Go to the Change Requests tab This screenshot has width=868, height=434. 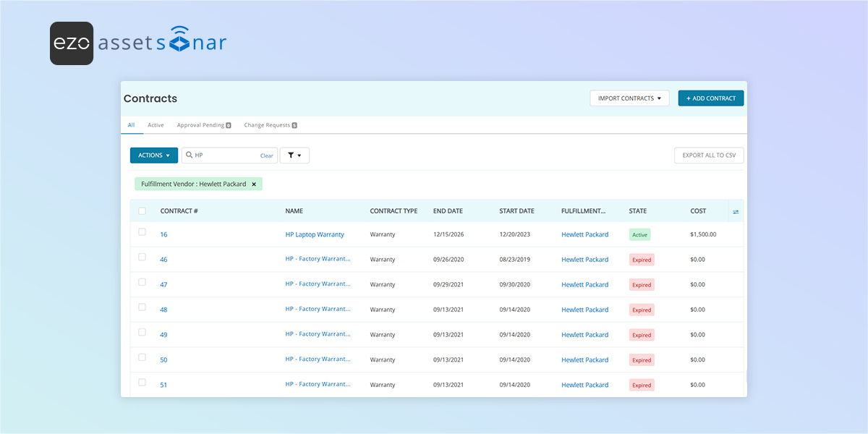(x=271, y=125)
